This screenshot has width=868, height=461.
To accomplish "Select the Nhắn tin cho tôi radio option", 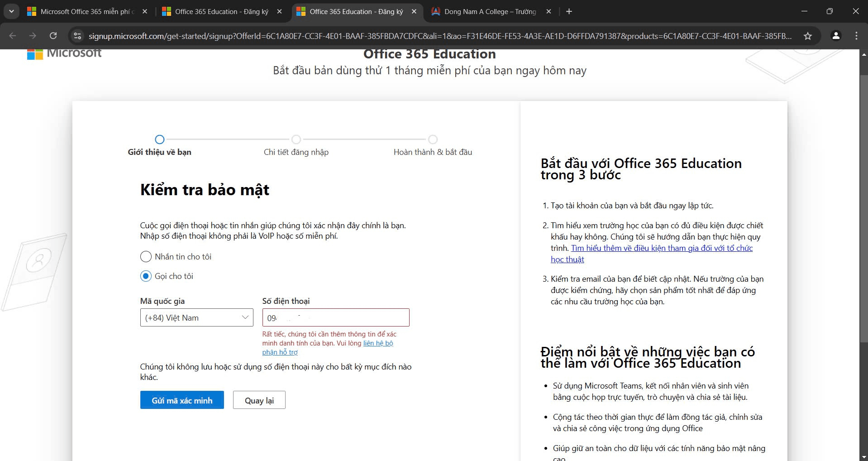I will (146, 257).
